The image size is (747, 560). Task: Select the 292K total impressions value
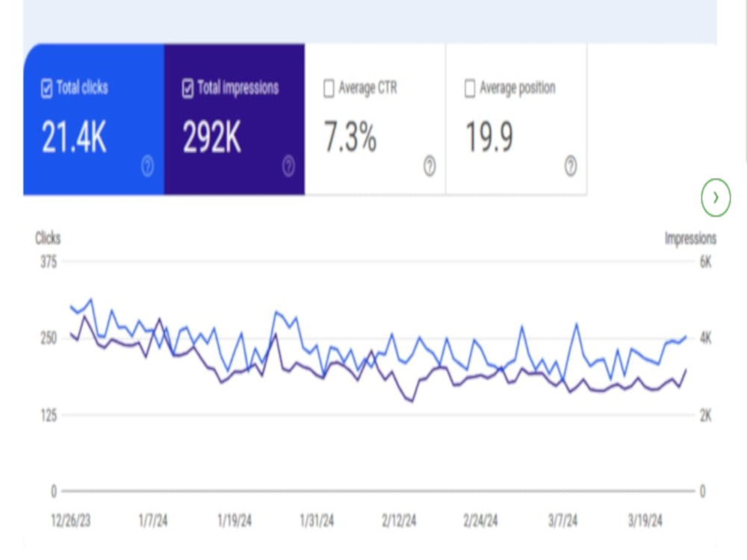coord(212,137)
